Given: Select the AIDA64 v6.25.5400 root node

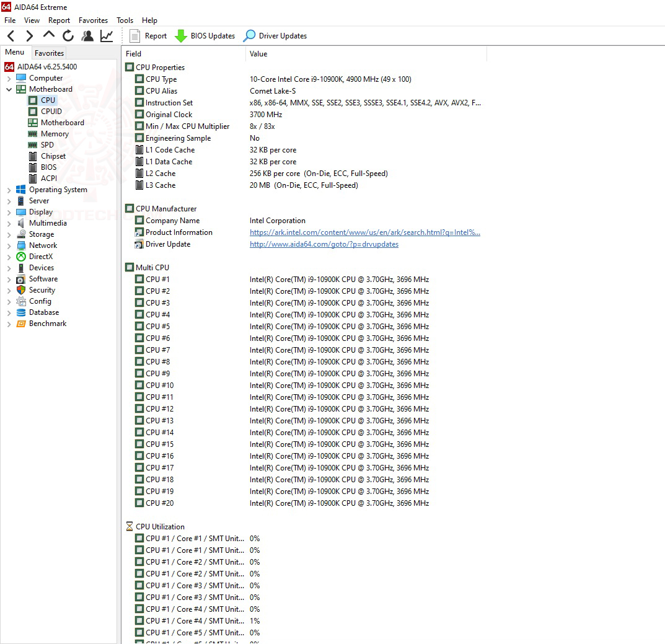Looking at the screenshot, I should pyautogui.click(x=41, y=66).
